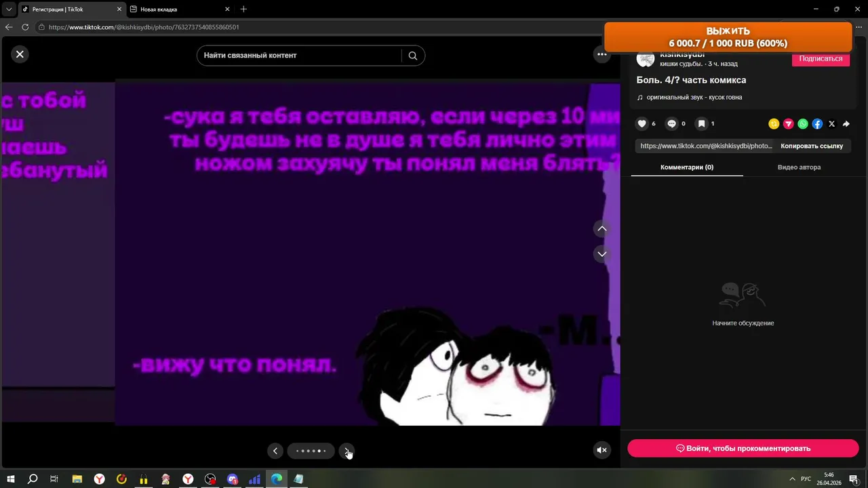Like the post with the heart icon
Viewport: 868px width, 488px height.
pos(642,124)
